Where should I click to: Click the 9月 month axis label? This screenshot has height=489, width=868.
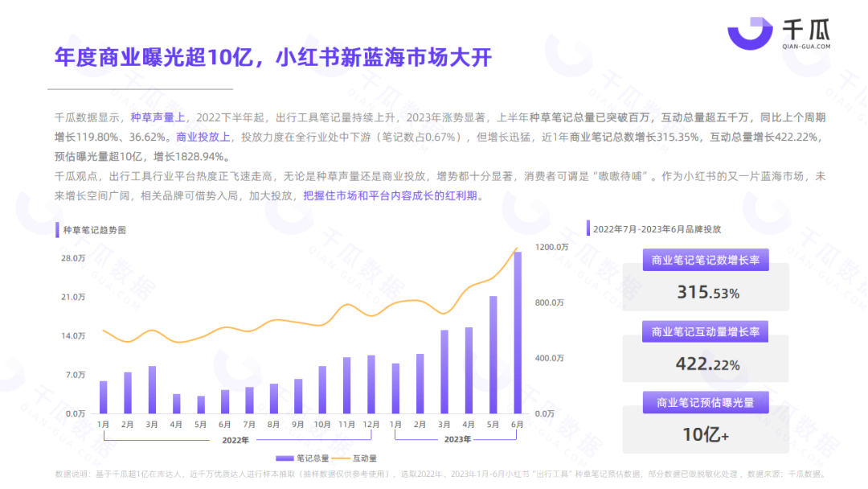298,424
